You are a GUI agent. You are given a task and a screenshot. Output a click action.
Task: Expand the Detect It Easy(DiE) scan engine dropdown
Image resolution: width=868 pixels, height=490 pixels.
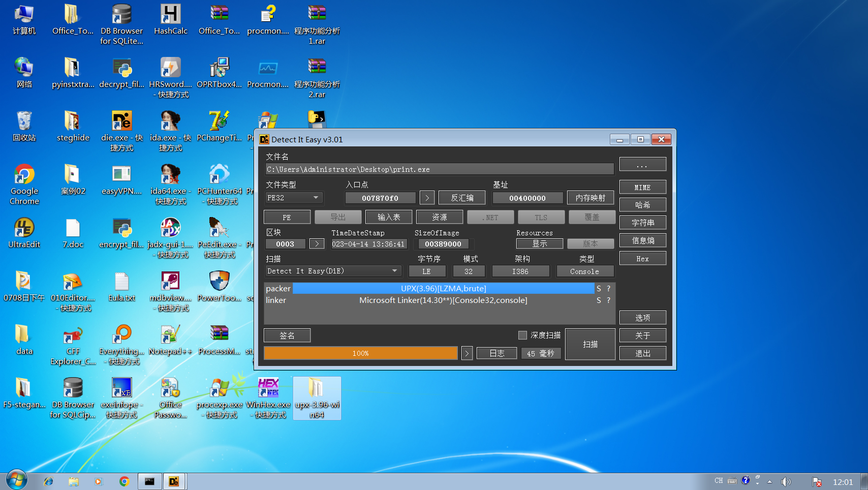tap(333, 271)
